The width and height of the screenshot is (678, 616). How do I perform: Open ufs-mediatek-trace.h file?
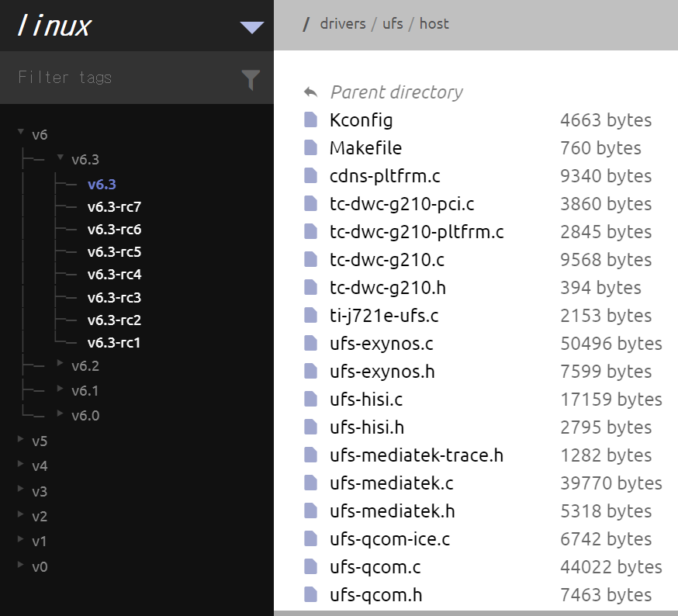coord(417,455)
